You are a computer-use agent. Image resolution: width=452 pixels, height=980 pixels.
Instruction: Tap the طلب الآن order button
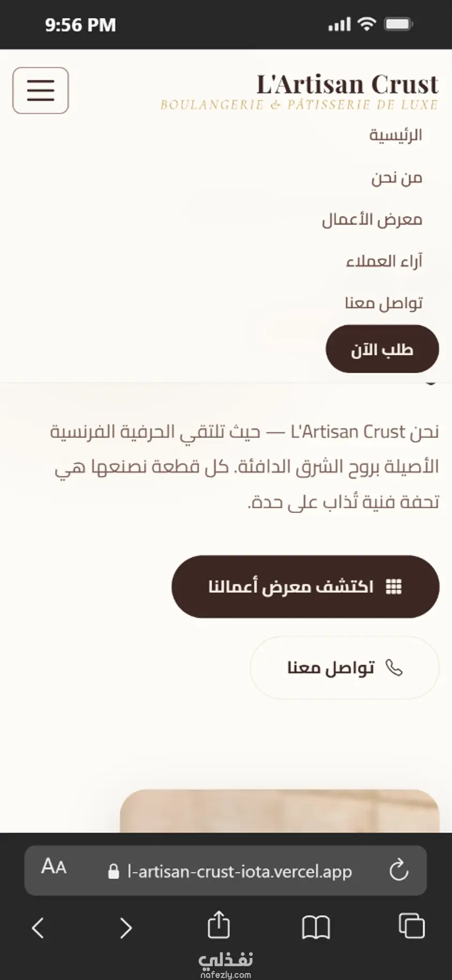tap(382, 349)
